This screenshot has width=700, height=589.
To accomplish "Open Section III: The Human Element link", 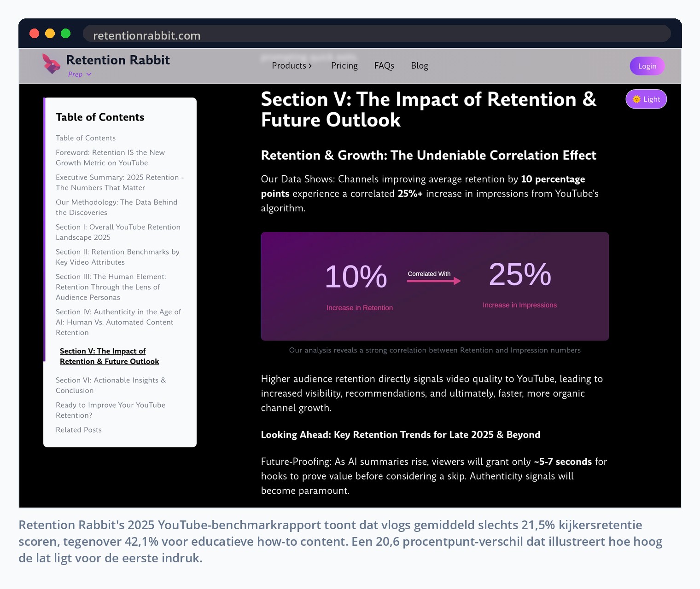I will (111, 287).
